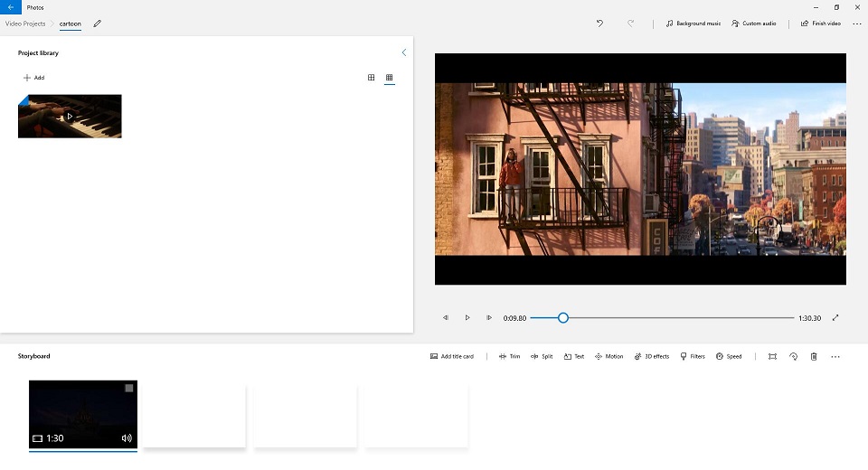Viewport: 868px width, 470px height.
Task: Open the Motion tool
Action: 609,356
